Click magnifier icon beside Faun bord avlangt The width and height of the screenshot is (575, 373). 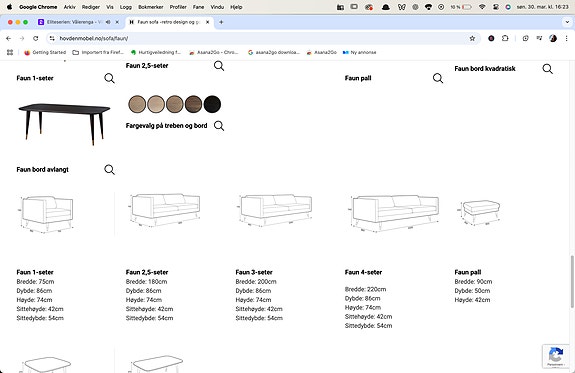(109, 169)
